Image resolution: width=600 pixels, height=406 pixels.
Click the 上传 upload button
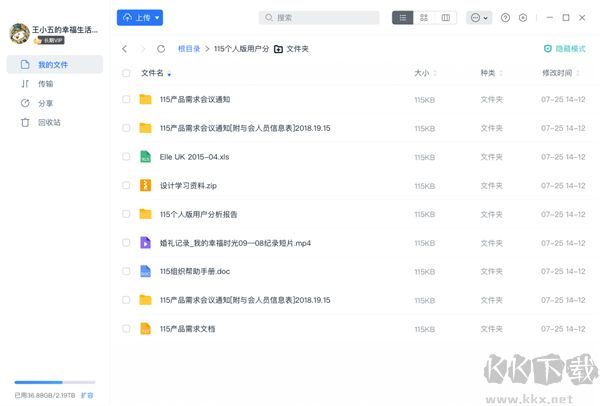coord(140,18)
